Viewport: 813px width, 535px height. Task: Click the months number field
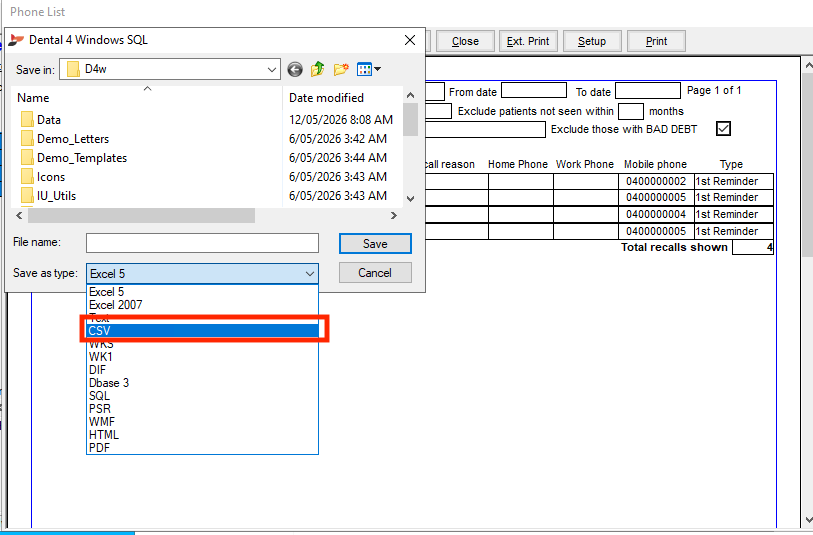[x=630, y=111]
